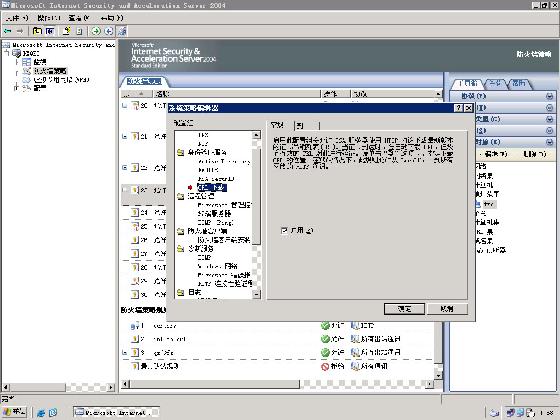The width and height of the screenshot is (560, 420).
Task: Switch to the middle tab in right pane
Action: [495, 84]
